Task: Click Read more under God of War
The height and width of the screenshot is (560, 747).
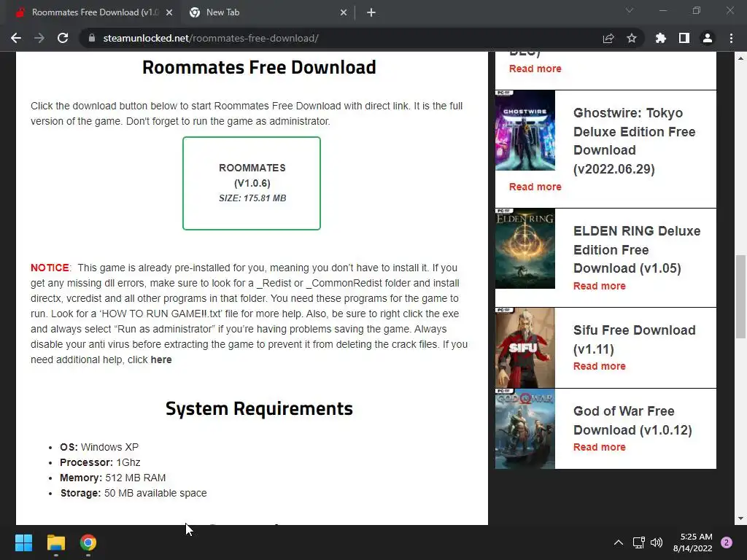Action: pos(600,447)
